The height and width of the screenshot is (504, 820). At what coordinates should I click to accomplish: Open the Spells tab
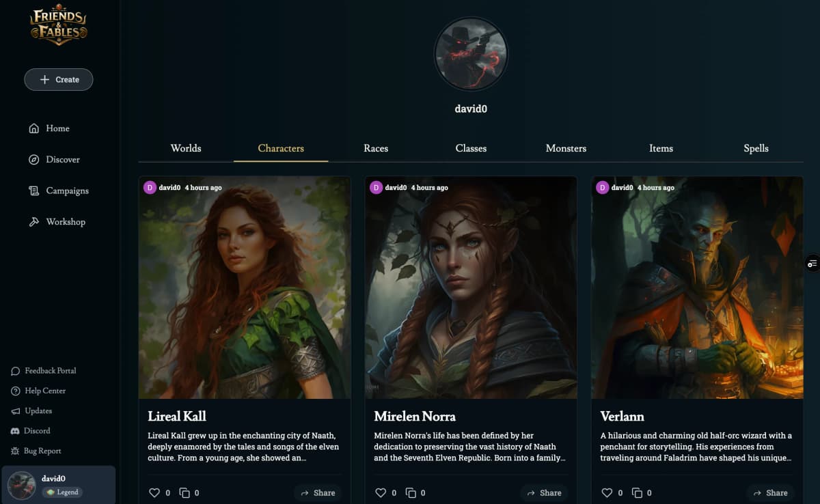pyautogui.click(x=756, y=148)
